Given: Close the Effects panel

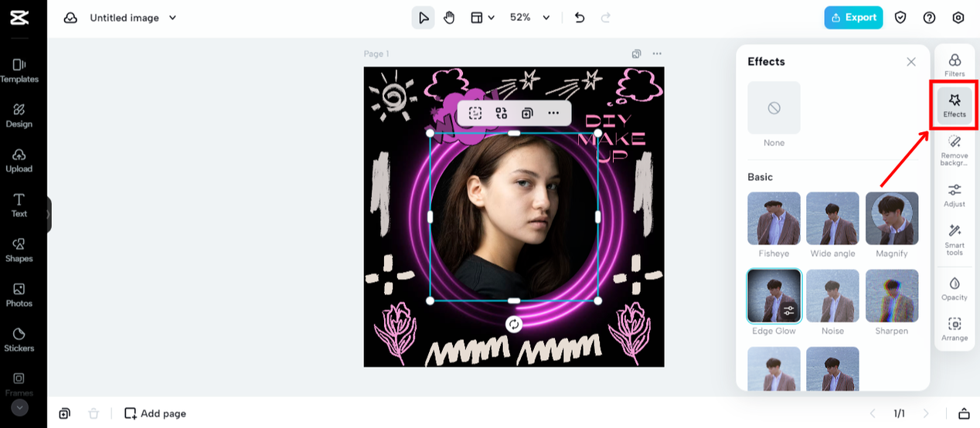Looking at the screenshot, I should pos(911,62).
